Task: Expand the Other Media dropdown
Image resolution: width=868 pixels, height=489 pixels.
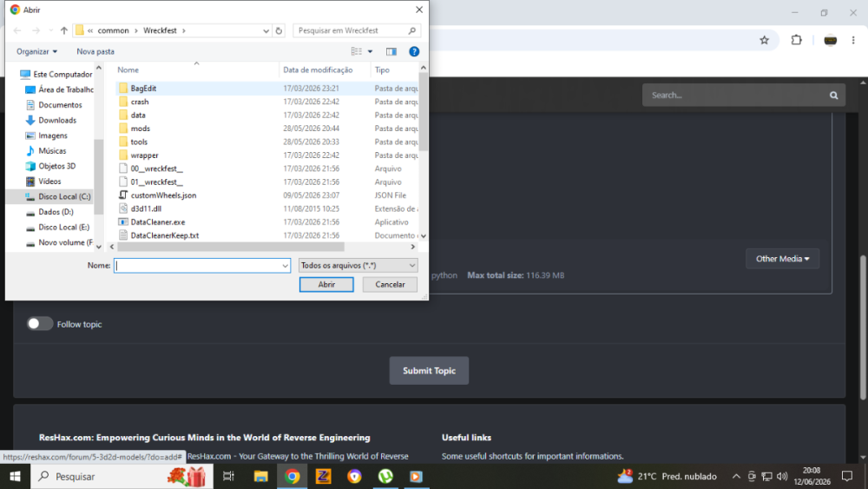Action: [782, 259]
